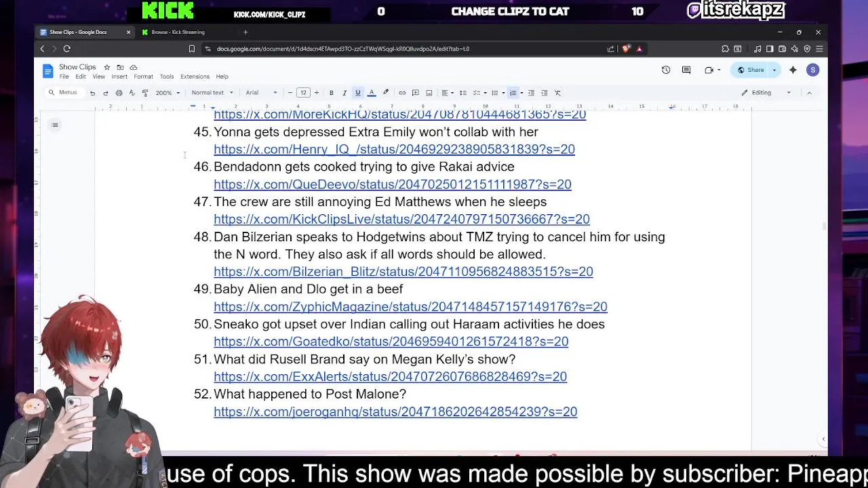Undo the last edit in the toolbar
The image size is (868, 488).
(92, 93)
